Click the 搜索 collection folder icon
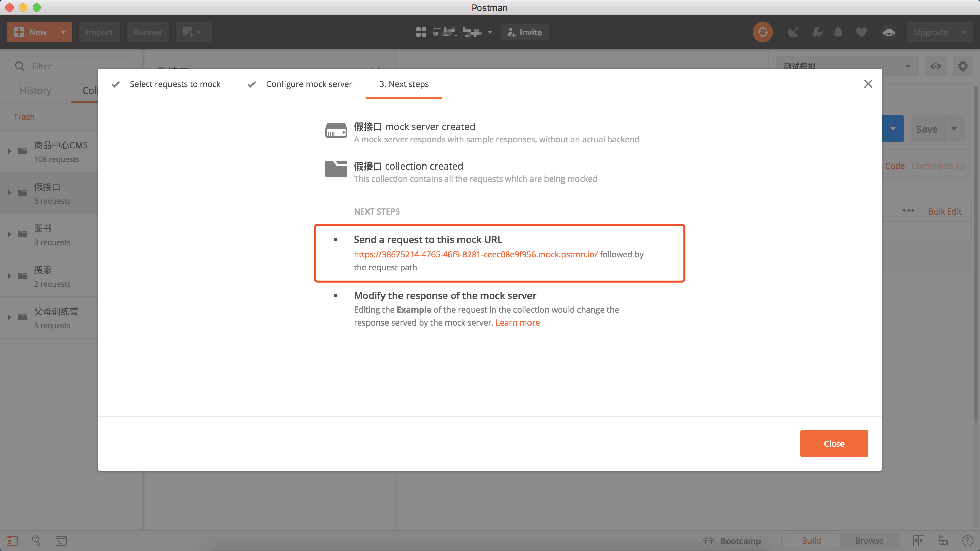Screen dimensions: 980x551 point(23,276)
